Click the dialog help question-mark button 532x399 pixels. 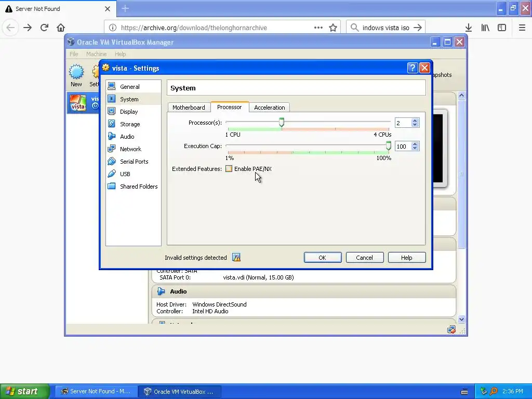412,68
